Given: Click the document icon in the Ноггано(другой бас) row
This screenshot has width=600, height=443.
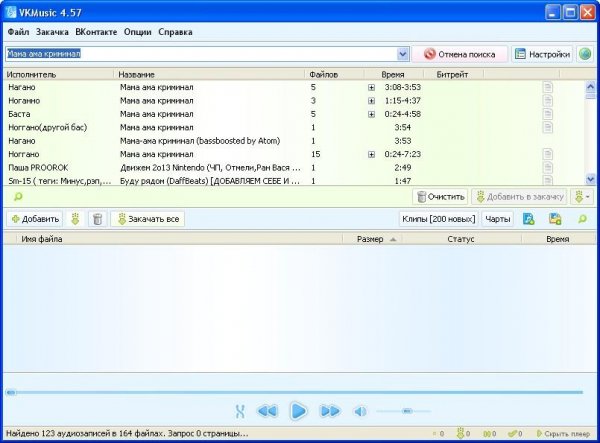Looking at the screenshot, I should click(x=548, y=127).
